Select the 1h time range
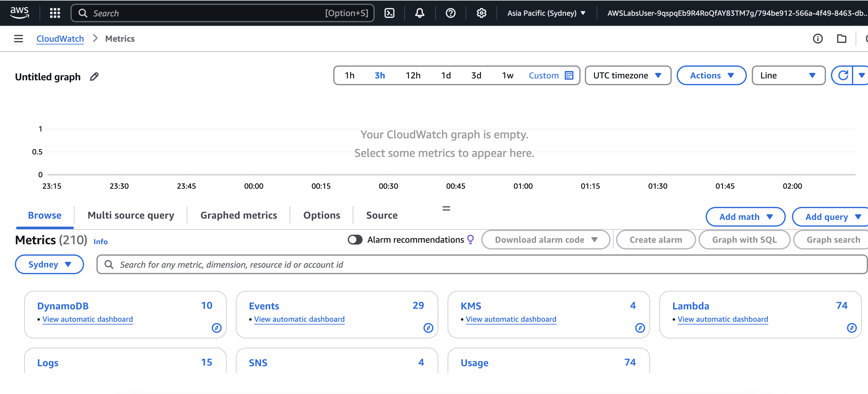 pos(349,75)
